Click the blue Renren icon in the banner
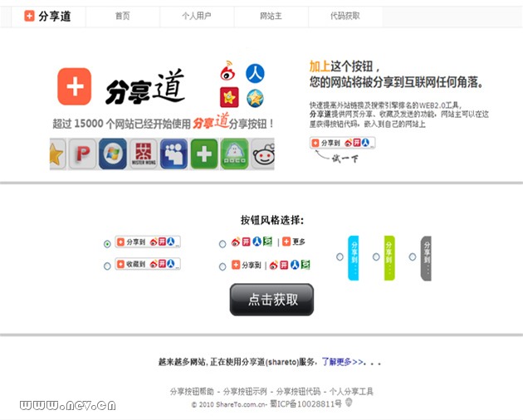This screenshot has height=420, width=523. coord(255,74)
